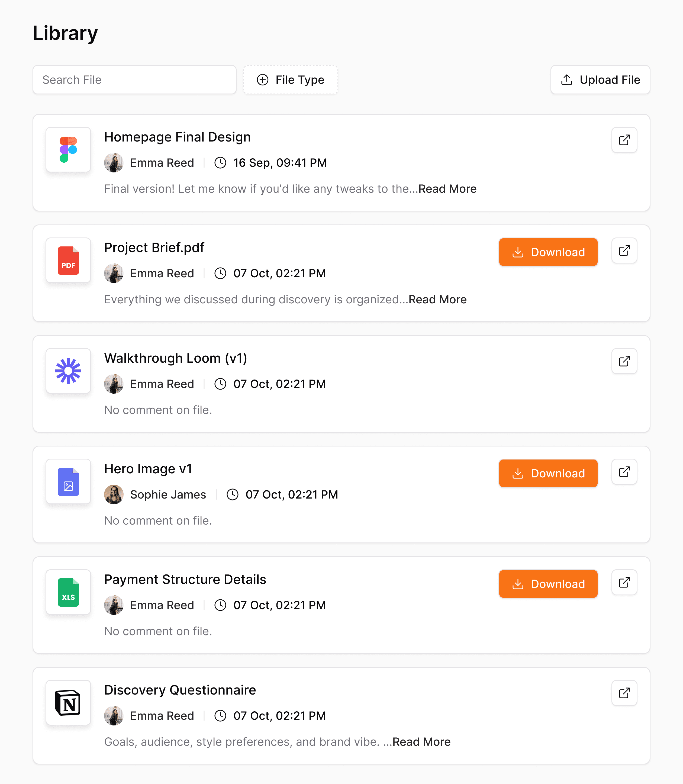Expand Read More on Discovery Questionnaire comment
This screenshot has height=784, width=683.
421,742
